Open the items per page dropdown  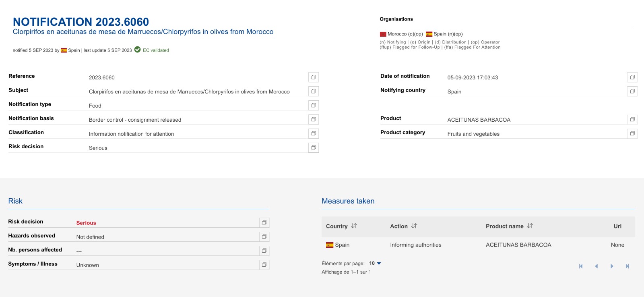[375, 263]
